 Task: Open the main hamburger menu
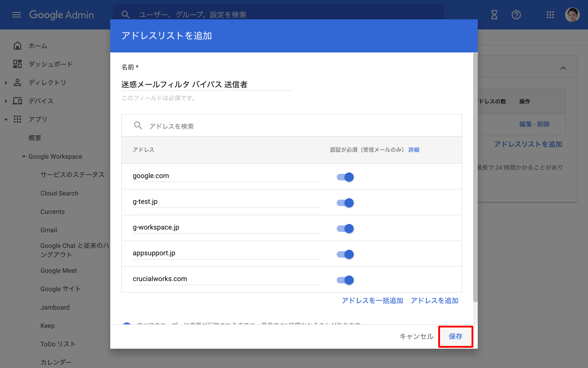pos(17,15)
